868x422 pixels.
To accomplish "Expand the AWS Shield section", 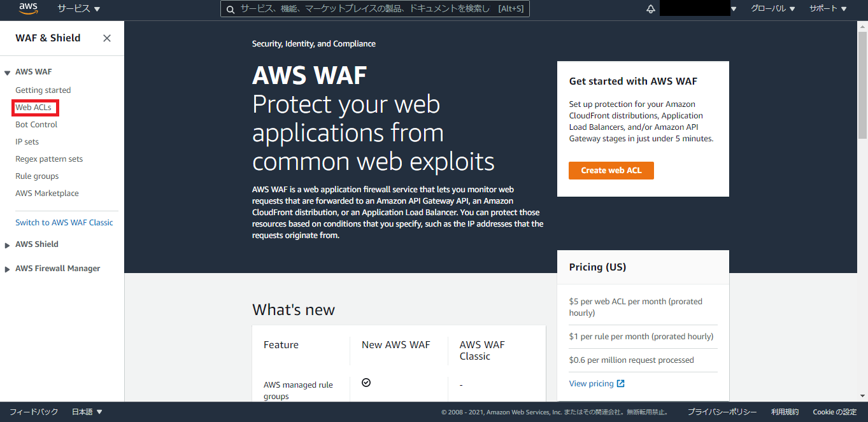I will (x=8, y=245).
